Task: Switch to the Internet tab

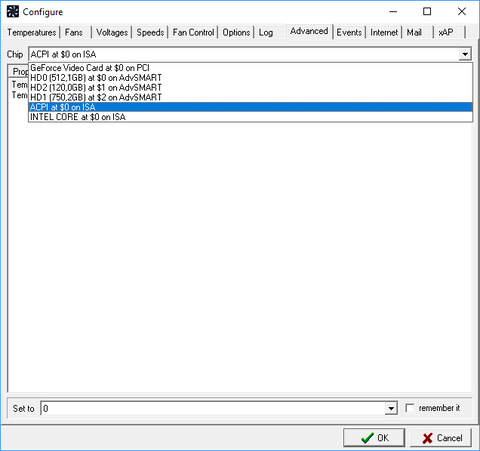Action: pyautogui.click(x=384, y=32)
